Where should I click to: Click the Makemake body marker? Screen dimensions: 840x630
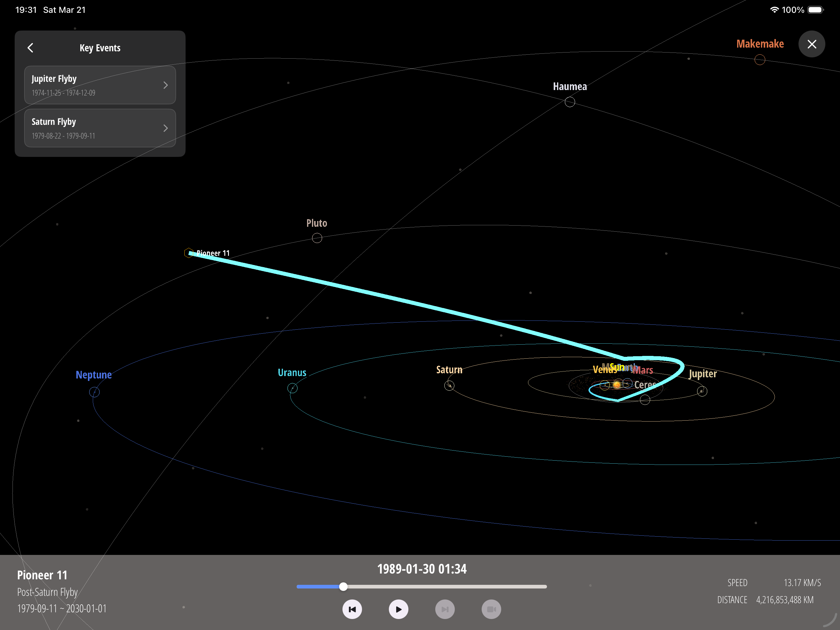click(760, 59)
